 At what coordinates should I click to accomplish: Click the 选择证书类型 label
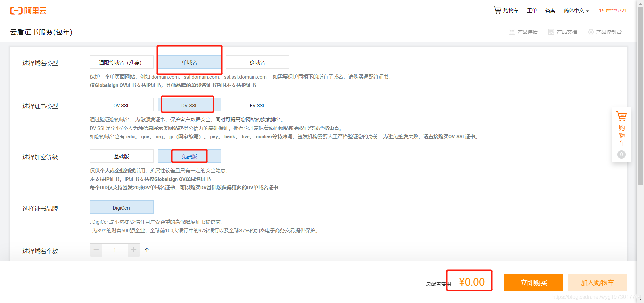click(x=40, y=106)
